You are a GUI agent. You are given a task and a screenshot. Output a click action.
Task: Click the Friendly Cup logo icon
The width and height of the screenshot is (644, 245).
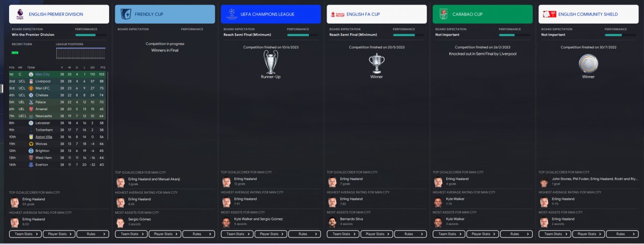(126, 14)
